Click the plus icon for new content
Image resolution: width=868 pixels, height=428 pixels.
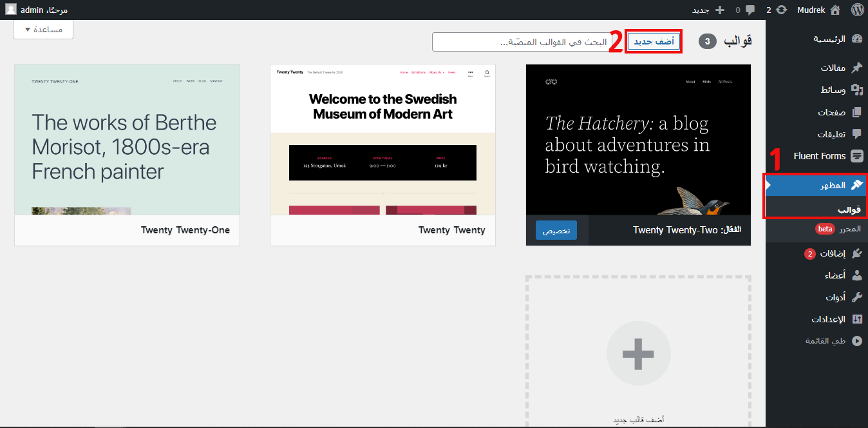720,10
